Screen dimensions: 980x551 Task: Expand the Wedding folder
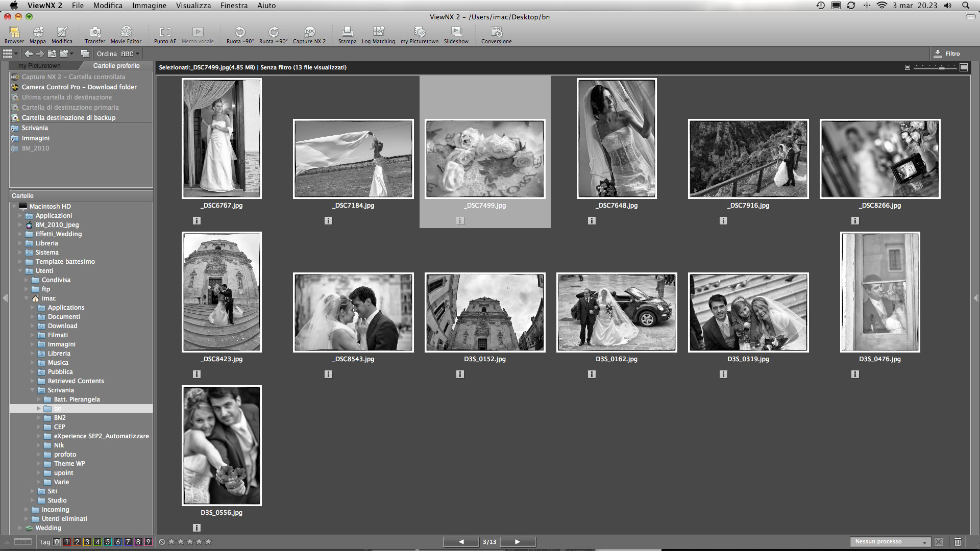[x=20, y=528]
